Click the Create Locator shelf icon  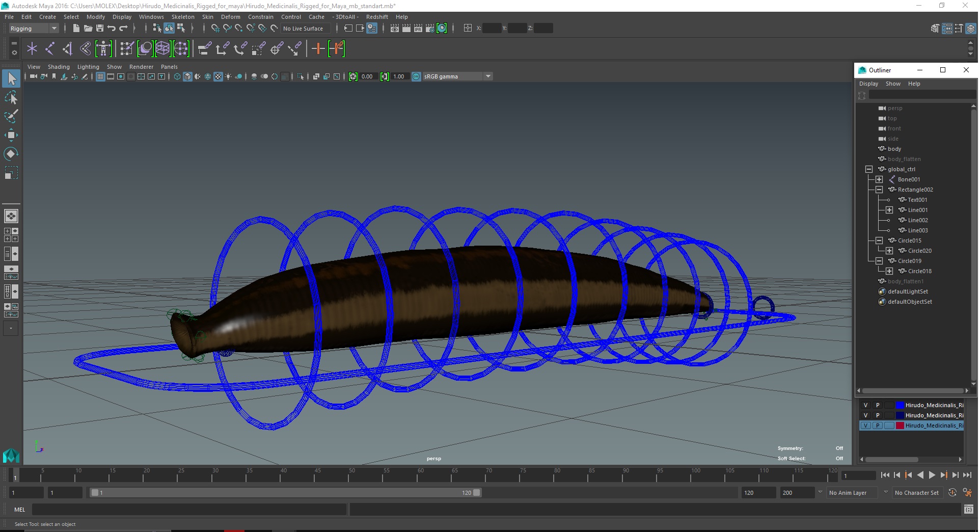pos(32,49)
